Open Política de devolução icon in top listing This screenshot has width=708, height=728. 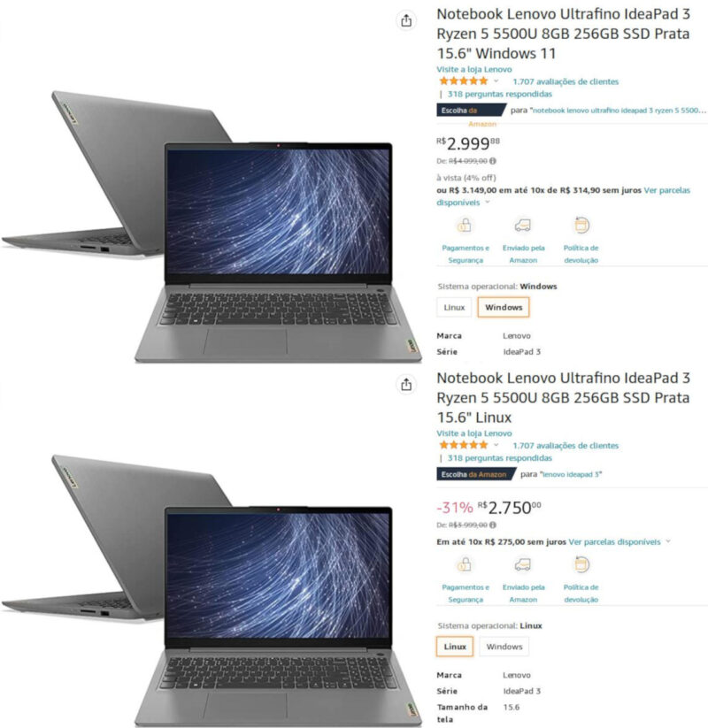(x=581, y=226)
